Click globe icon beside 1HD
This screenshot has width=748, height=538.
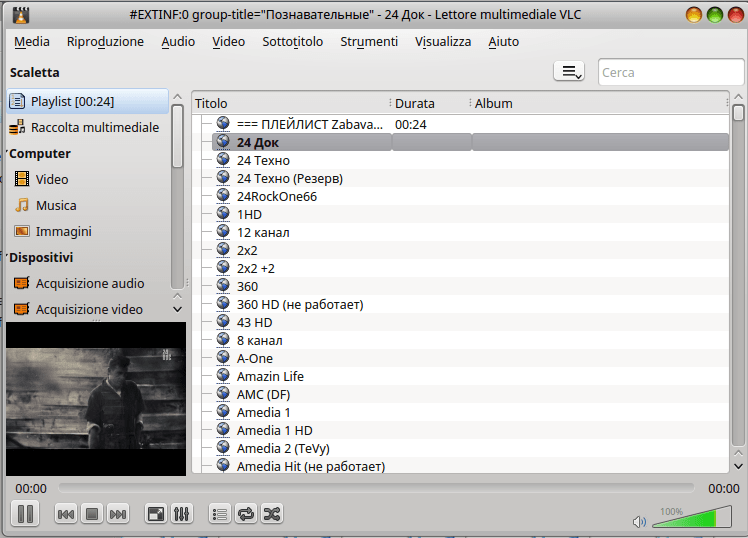pos(223,213)
